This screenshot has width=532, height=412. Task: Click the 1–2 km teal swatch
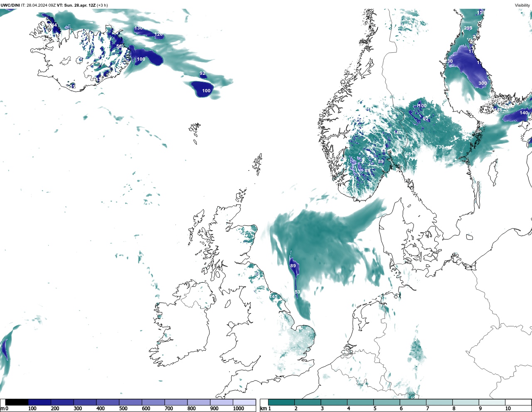tap(281, 402)
